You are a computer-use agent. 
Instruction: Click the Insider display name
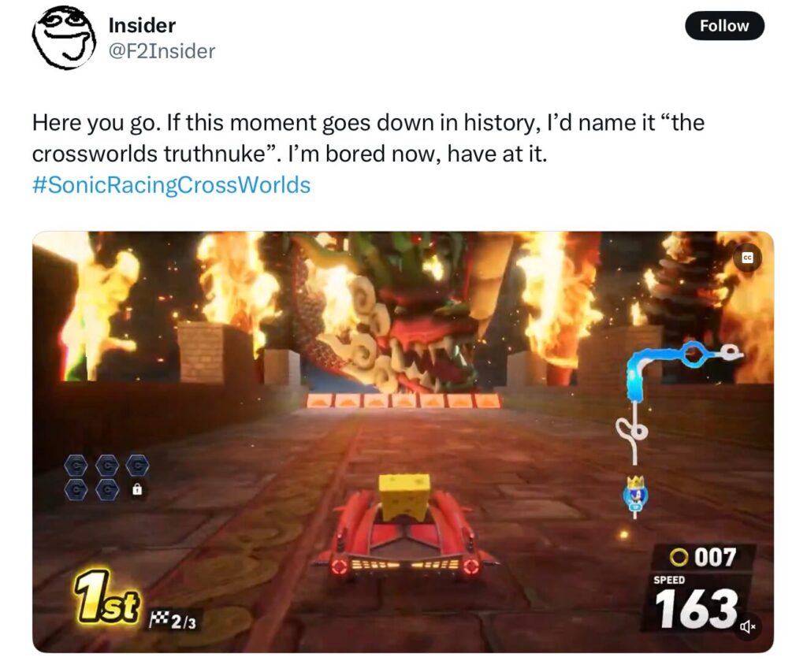coord(142,26)
